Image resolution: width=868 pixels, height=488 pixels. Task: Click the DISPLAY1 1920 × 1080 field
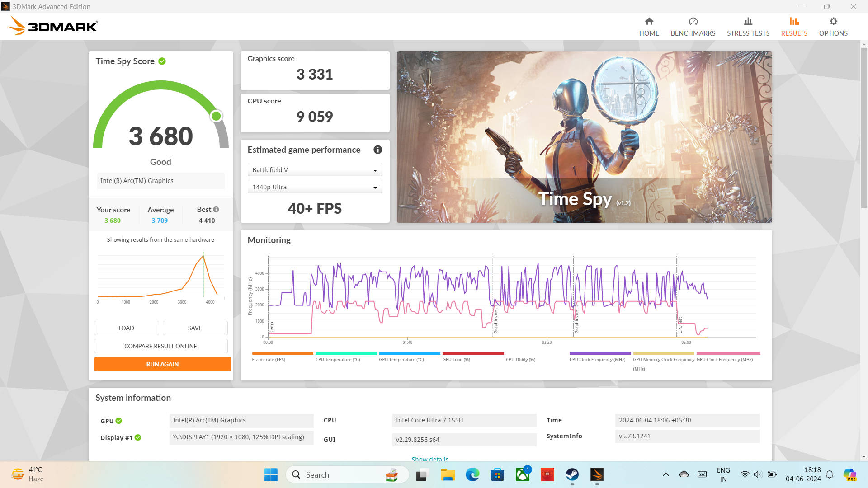[241, 437]
